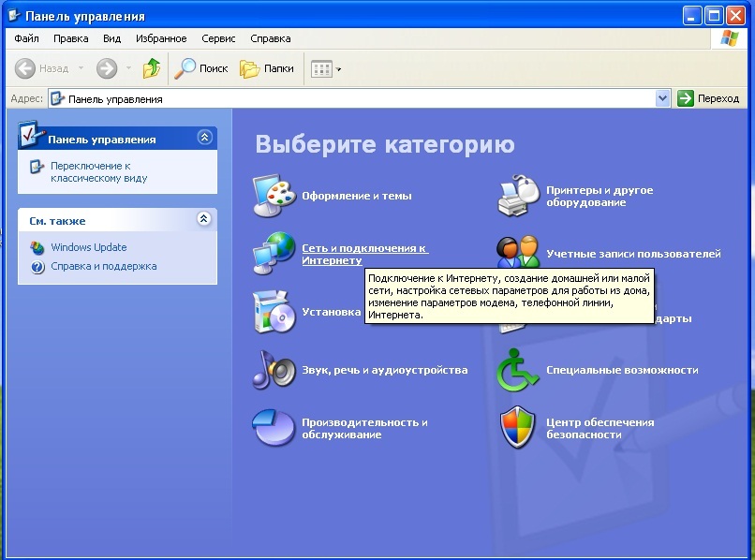Open the green wheelchair accessibility icon

coord(517,370)
